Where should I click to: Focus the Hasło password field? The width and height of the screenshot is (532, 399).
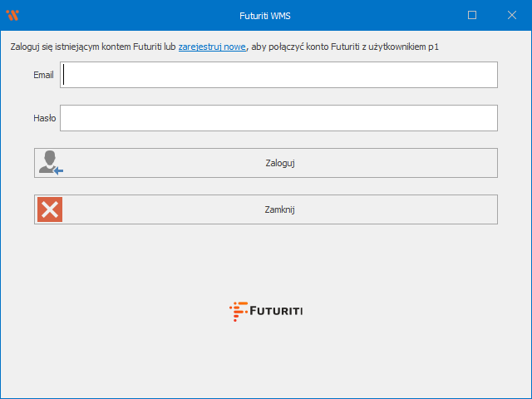pos(278,118)
